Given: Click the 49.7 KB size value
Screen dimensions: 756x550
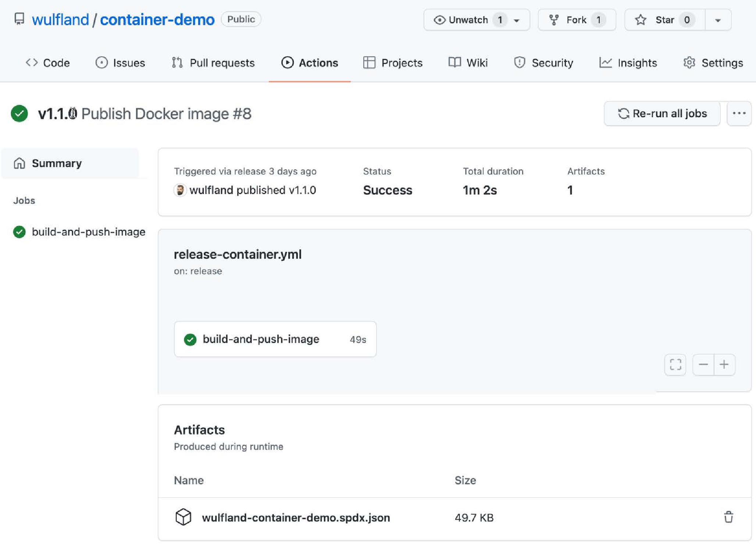Looking at the screenshot, I should tap(474, 518).
